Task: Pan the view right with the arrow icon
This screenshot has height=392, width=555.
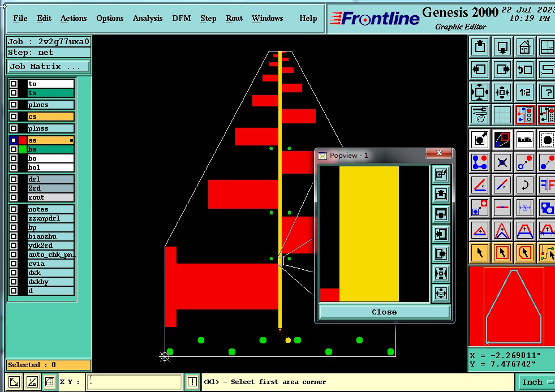Action: click(502, 70)
